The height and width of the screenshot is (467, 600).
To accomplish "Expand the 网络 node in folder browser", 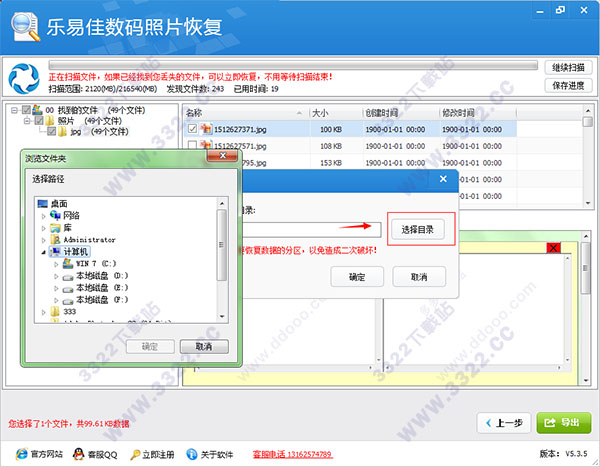I will tap(44, 216).
